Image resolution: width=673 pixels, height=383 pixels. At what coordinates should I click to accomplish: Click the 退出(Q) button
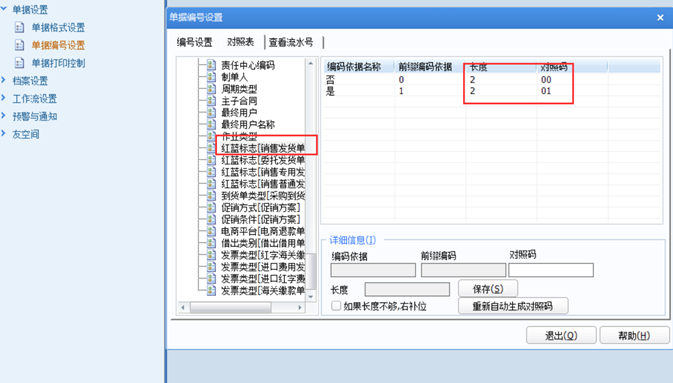tap(561, 335)
